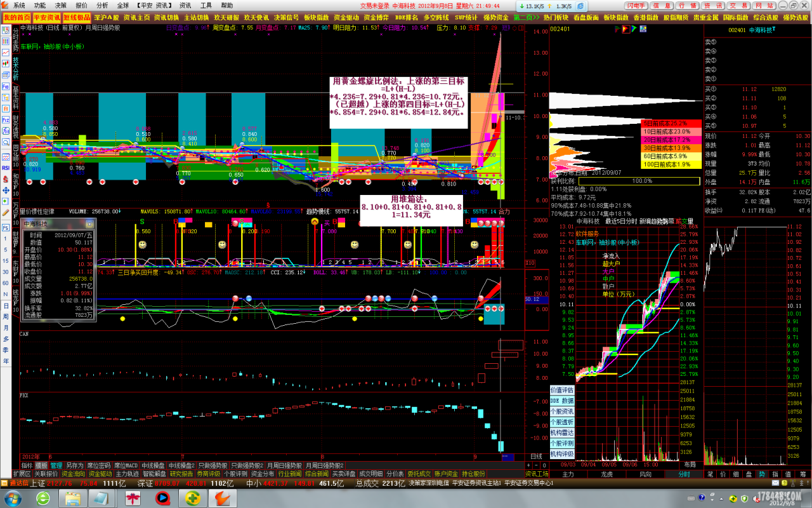Click the 价值评估 side button
812x508 pixels.
[x=562, y=390]
